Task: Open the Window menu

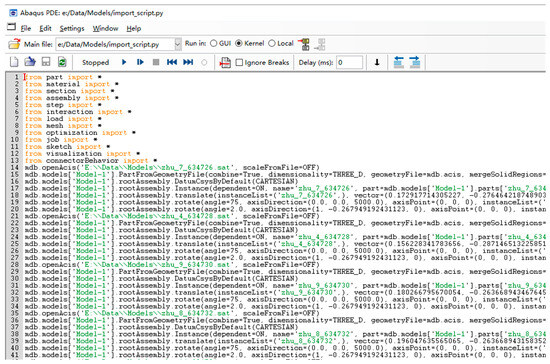Action: [105, 28]
